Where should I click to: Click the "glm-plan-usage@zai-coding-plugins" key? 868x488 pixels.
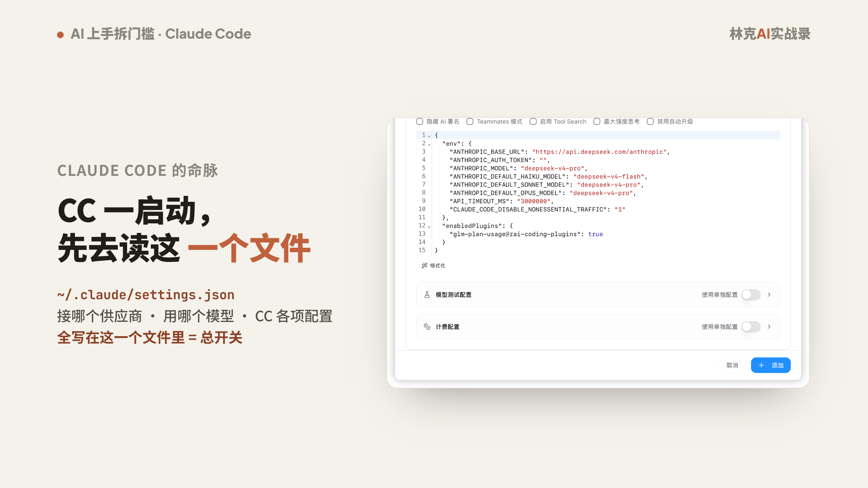[515, 234]
